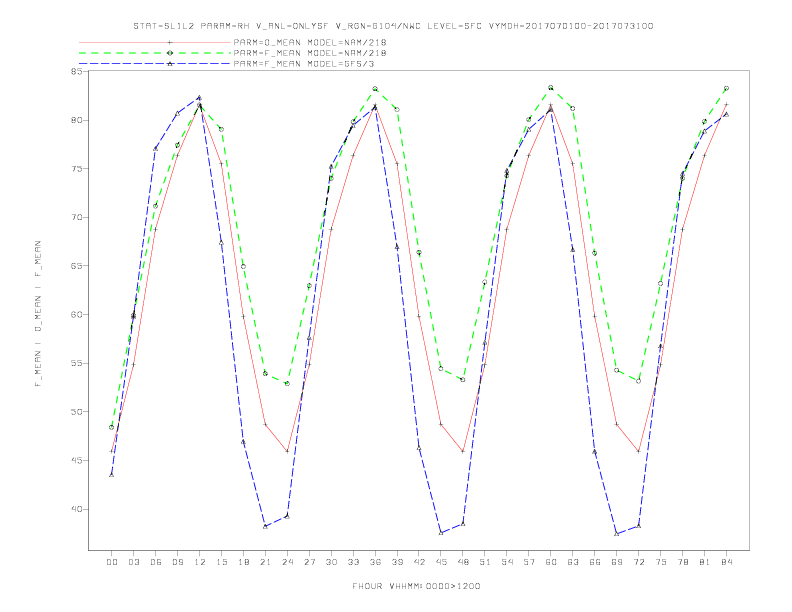Click the x-axis tick label 63
792x612 pixels.
pyautogui.click(x=573, y=562)
